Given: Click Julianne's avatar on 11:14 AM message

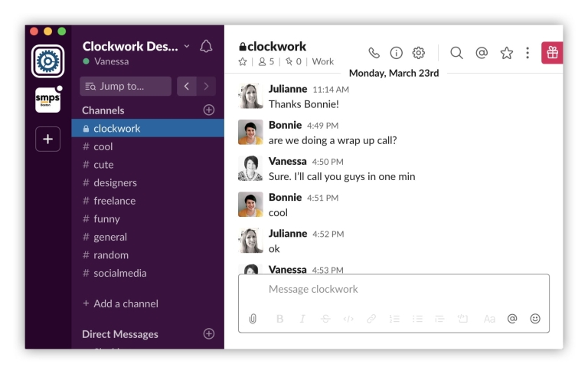Looking at the screenshot, I should click(250, 96).
